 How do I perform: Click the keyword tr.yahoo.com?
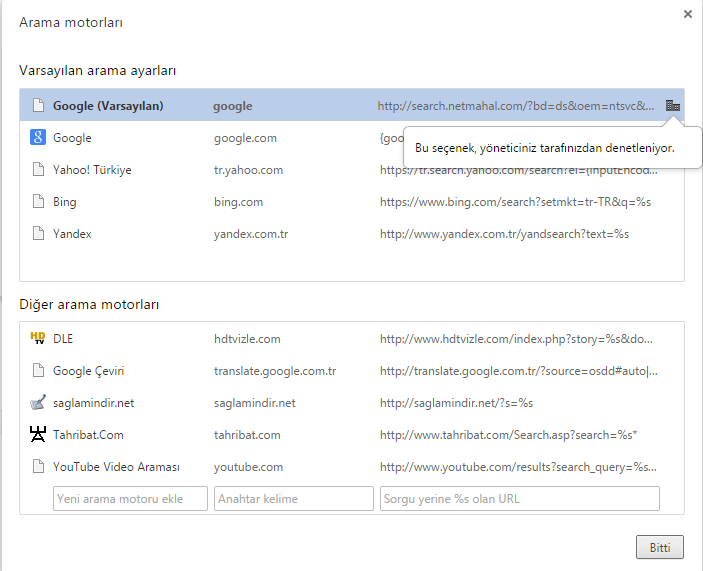coord(248,170)
